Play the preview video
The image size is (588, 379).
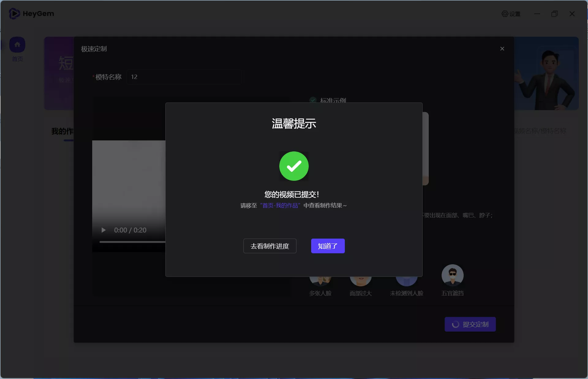tap(104, 230)
